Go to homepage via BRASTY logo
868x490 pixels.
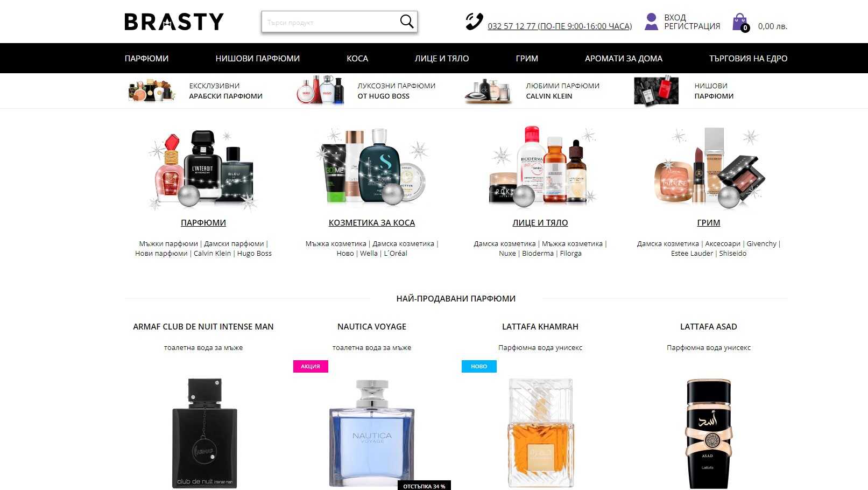click(174, 22)
